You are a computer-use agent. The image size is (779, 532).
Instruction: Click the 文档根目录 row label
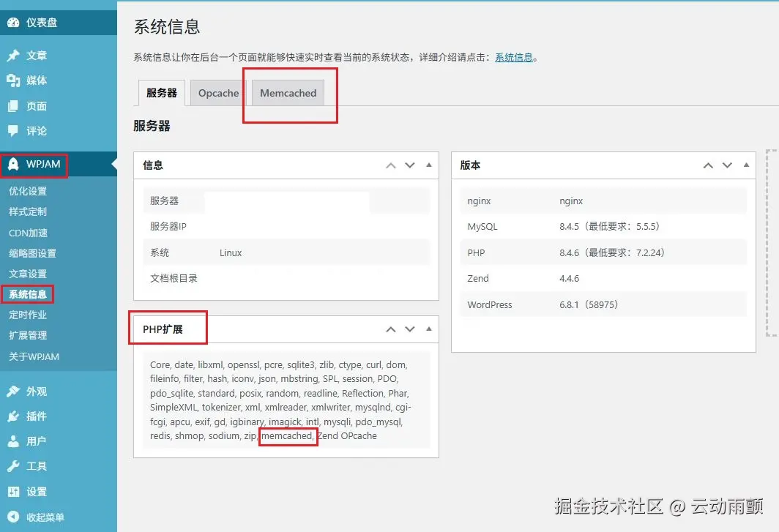[174, 279]
